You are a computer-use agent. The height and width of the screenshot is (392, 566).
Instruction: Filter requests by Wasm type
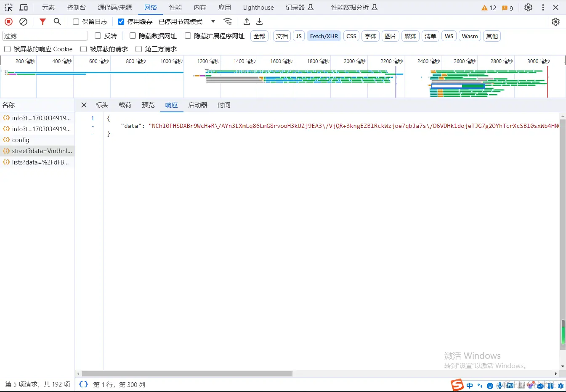point(470,36)
